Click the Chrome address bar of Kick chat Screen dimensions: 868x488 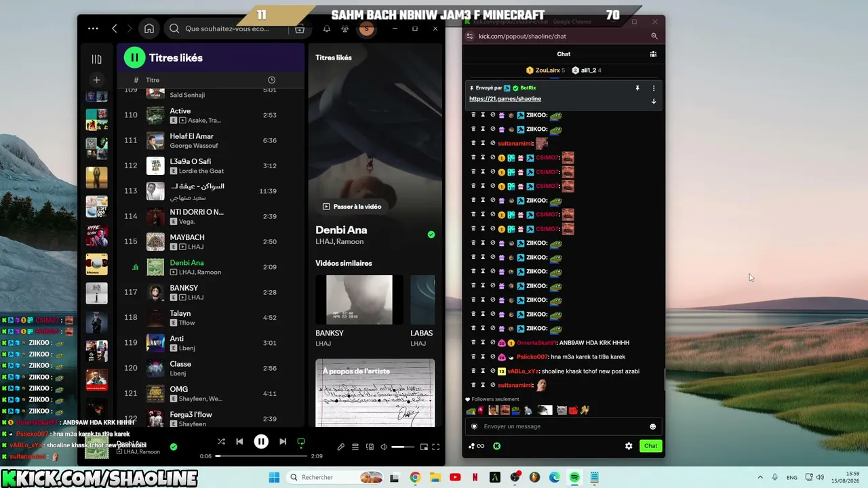coord(559,36)
